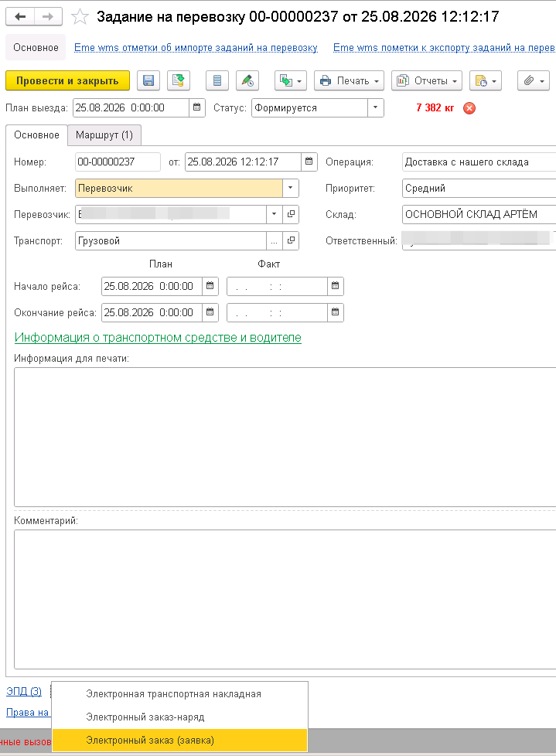Open Информация о транспортном средстве и водителе link

tap(158, 338)
